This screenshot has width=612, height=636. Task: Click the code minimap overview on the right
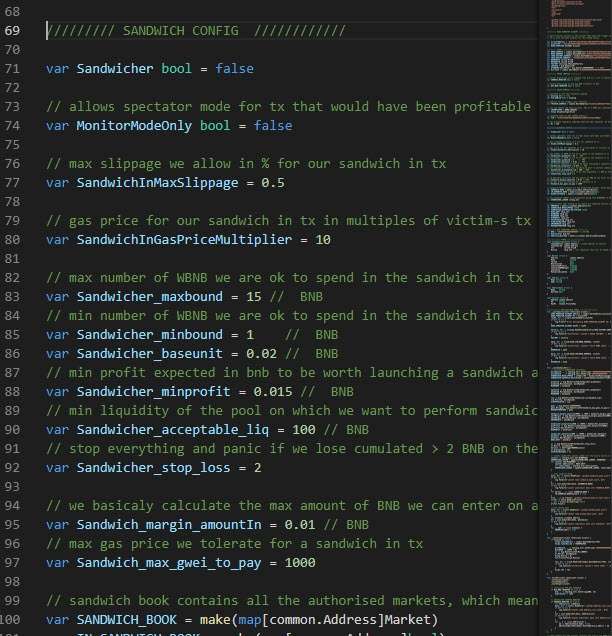click(577, 318)
